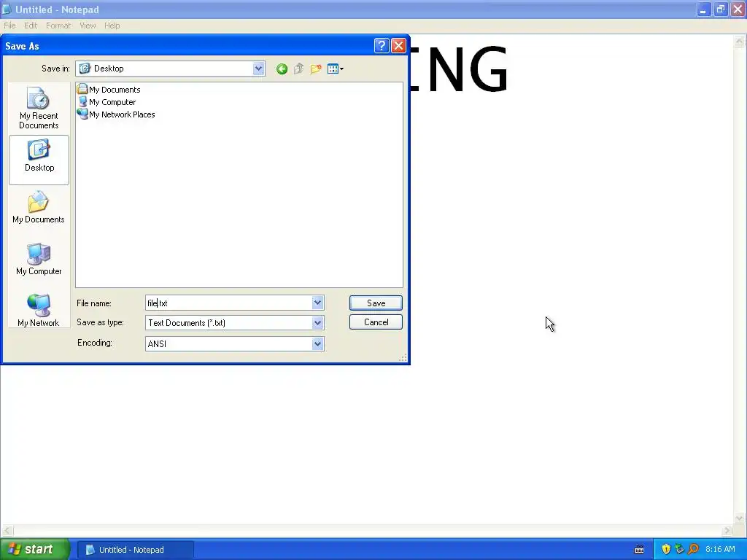747x560 pixels.
Task: Click Notepad's horizontal scrollbar left arrow
Action: point(7,531)
